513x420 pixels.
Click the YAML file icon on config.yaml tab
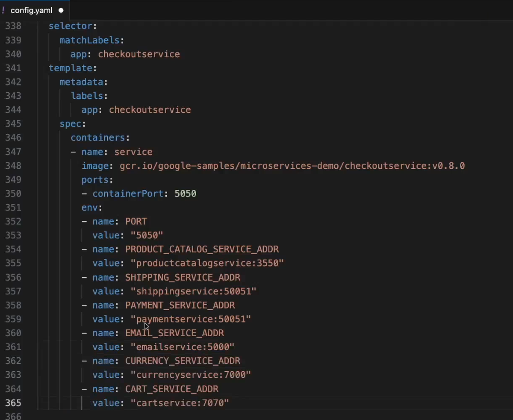[x=3, y=10]
